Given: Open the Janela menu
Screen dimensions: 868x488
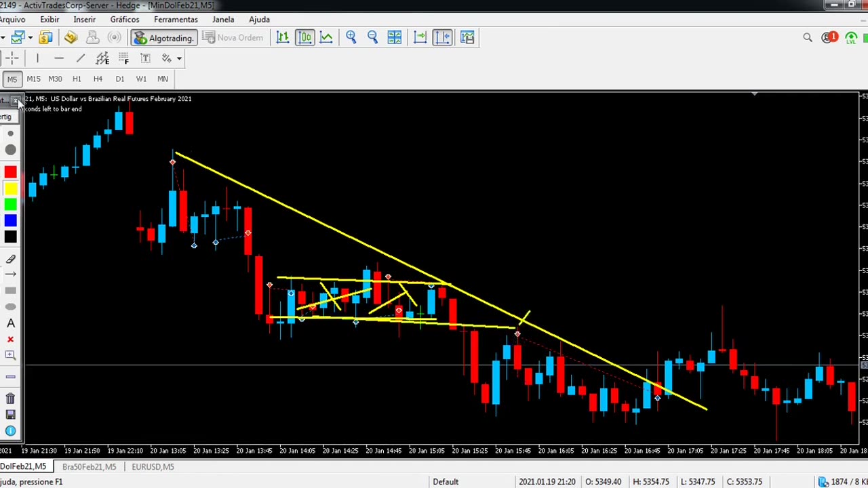Looking at the screenshot, I should [x=223, y=20].
